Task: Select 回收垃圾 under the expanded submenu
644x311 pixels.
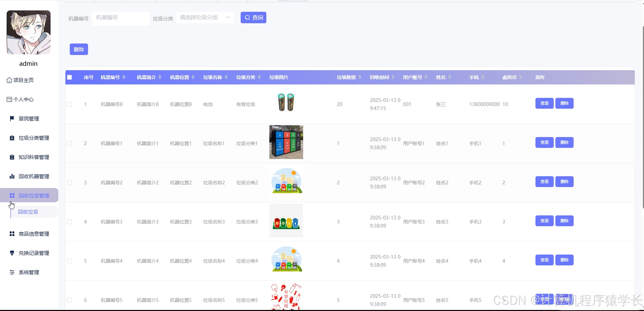Action: pos(27,212)
